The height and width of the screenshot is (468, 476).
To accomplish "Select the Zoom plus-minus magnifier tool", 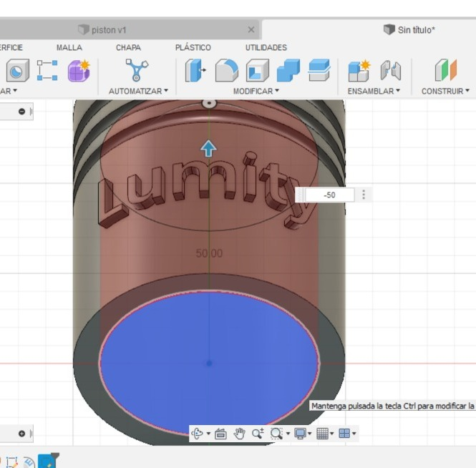I will (x=258, y=434).
